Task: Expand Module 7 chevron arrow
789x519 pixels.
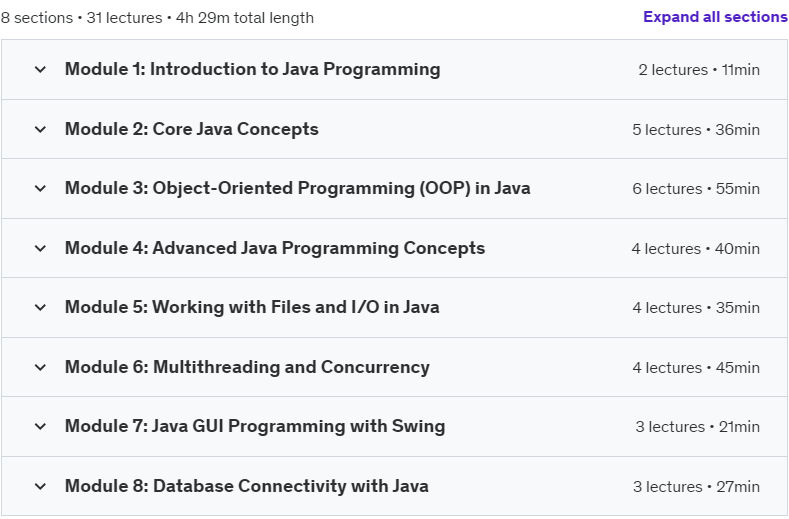Action: [x=40, y=426]
